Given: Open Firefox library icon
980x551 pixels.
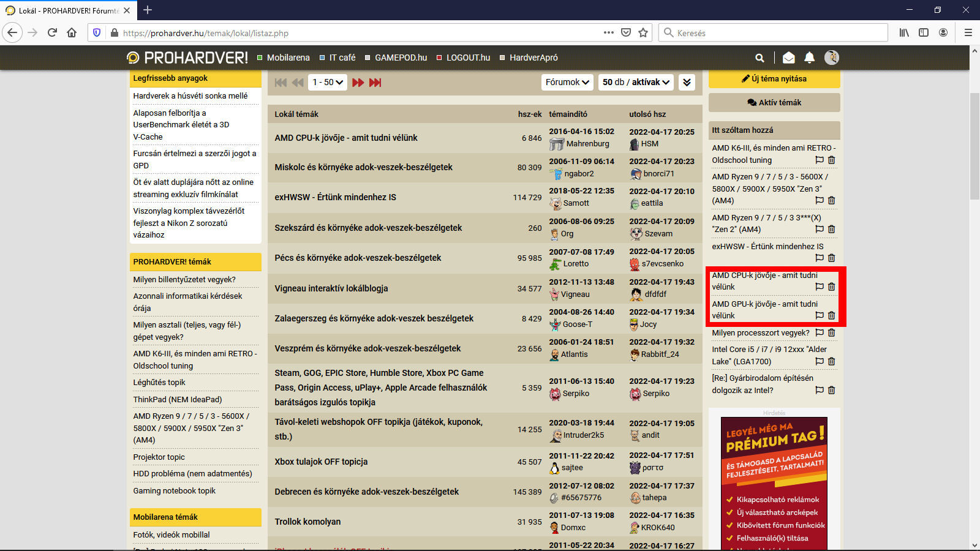Looking at the screenshot, I should (904, 32).
